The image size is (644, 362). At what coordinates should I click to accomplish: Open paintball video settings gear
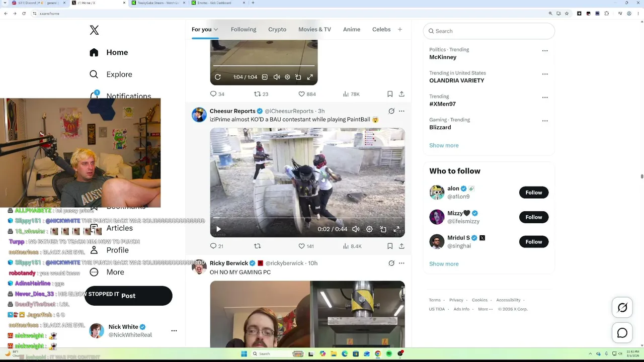[369, 229]
